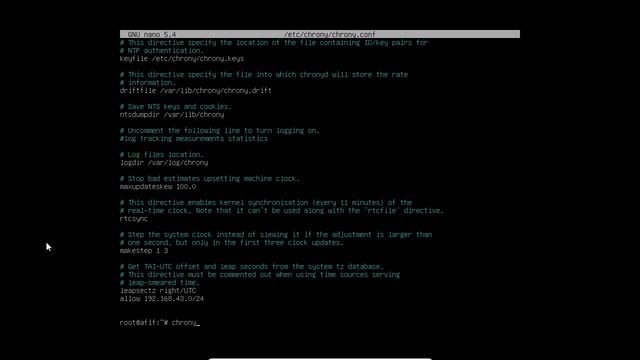
Task: Click the 'driftfile /var/lib/chrony/chrony.drift' line
Action: point(196,91)
